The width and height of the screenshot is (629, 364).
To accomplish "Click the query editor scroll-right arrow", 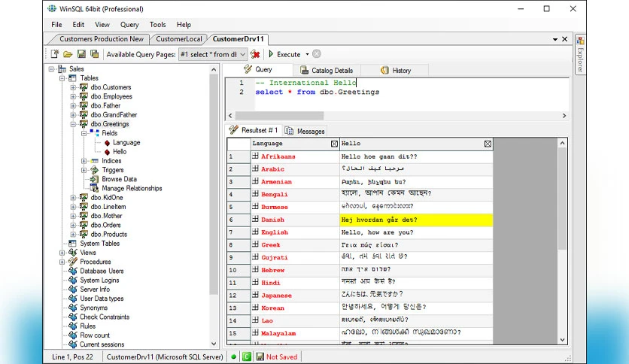I will point(564,116).
